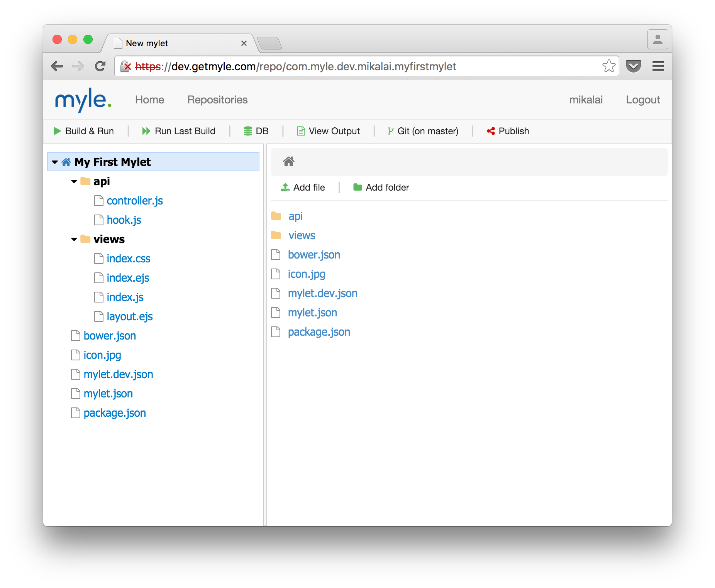Click the Publish label
The width and height of the screenshot is (715, 588).
514,131
